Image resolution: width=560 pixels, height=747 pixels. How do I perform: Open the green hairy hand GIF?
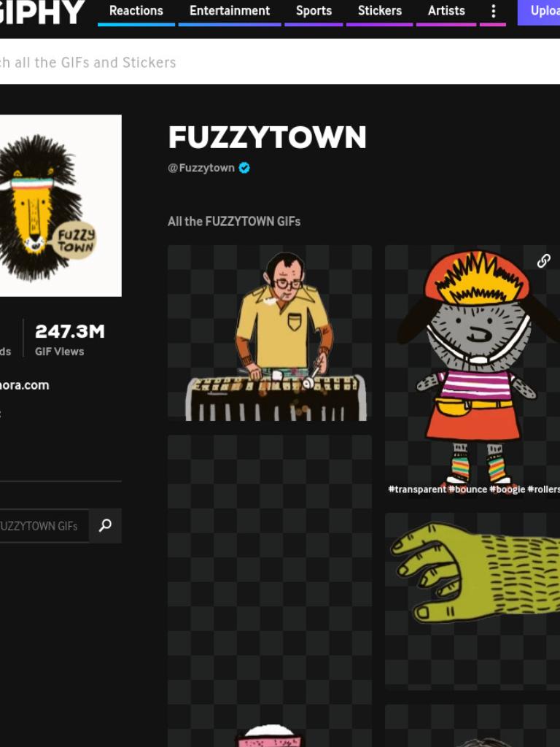point(472,601)
